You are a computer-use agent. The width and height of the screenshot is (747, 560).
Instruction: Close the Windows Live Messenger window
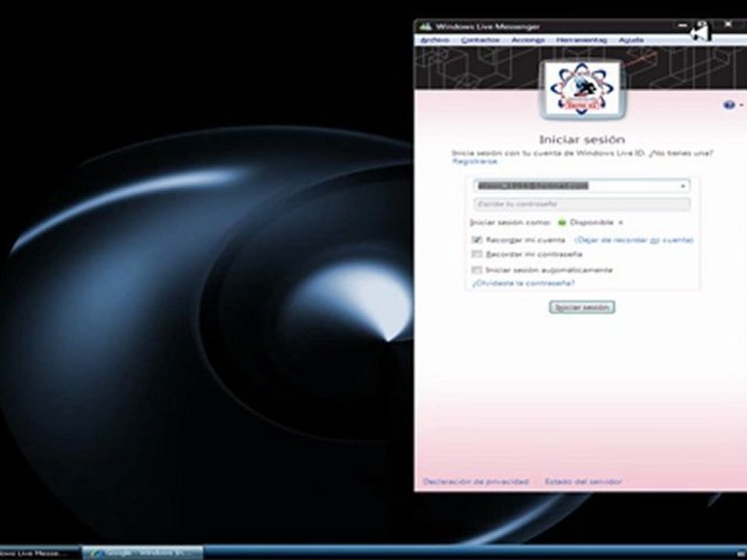tap(728, 24)
